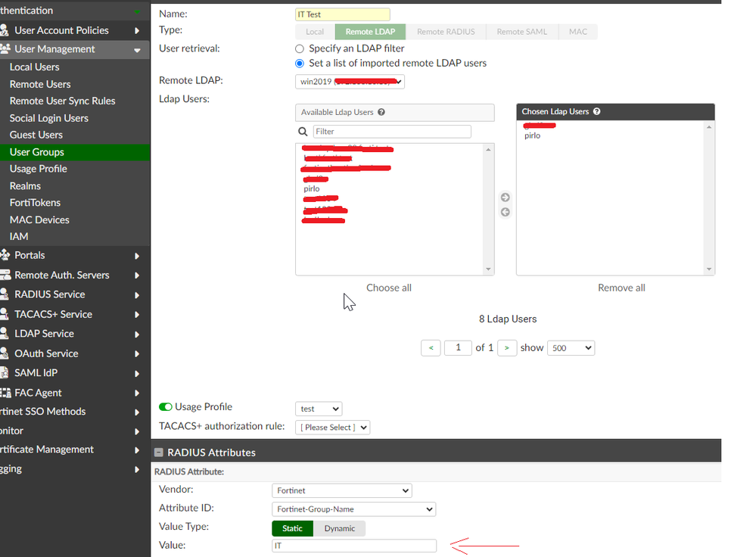Collapse the User Management menu arrow
756x557 pixels.
coord(137,50)
